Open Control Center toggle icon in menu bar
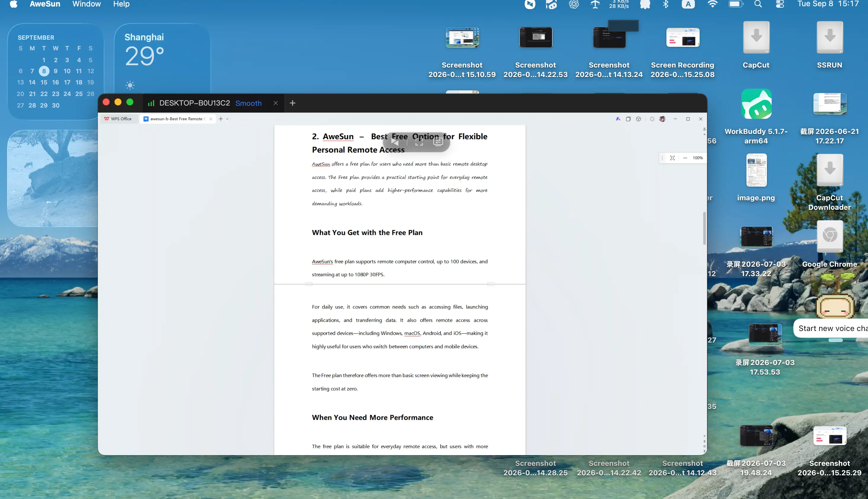The width and height of the screenshot is (868, 499). point(780,4)
